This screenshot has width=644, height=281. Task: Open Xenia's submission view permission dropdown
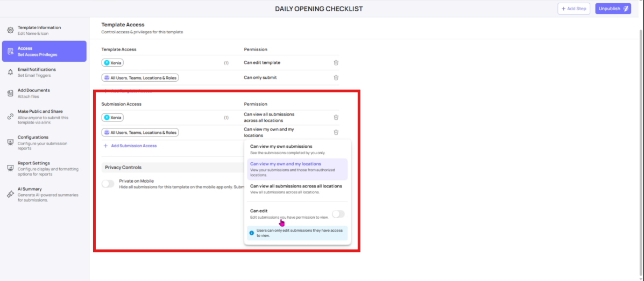(269, 117)
